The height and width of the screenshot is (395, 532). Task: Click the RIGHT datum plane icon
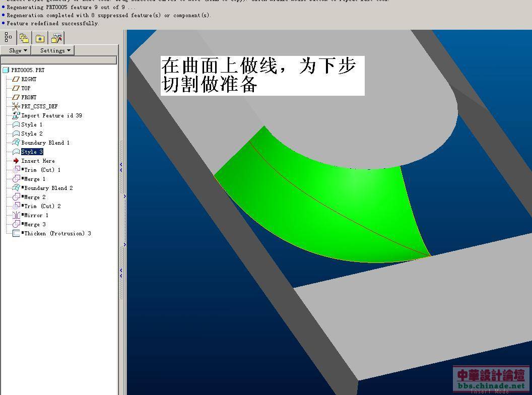(16, 79)
